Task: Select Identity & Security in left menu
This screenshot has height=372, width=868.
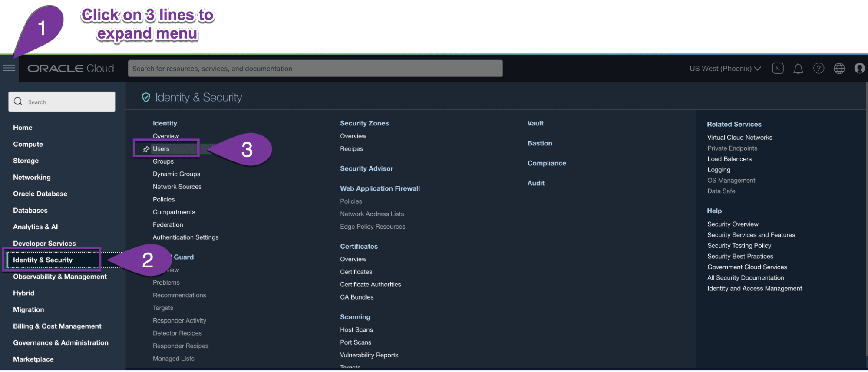Action: (43, 260)
